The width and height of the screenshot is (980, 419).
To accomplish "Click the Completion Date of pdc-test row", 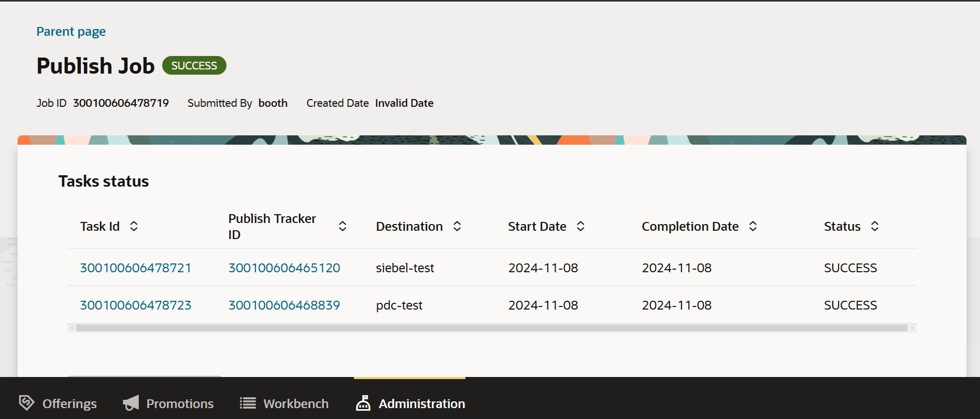I will click(x=677, y=305).
